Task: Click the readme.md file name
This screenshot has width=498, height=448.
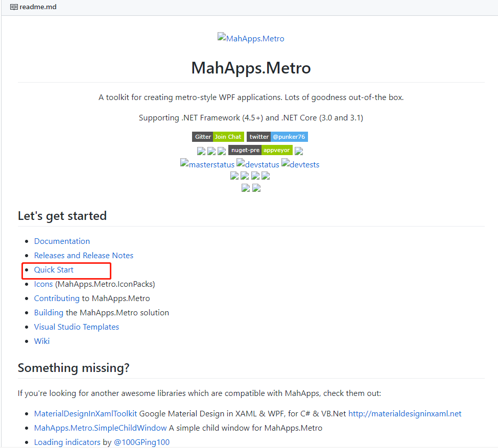Action: point(38,7)
